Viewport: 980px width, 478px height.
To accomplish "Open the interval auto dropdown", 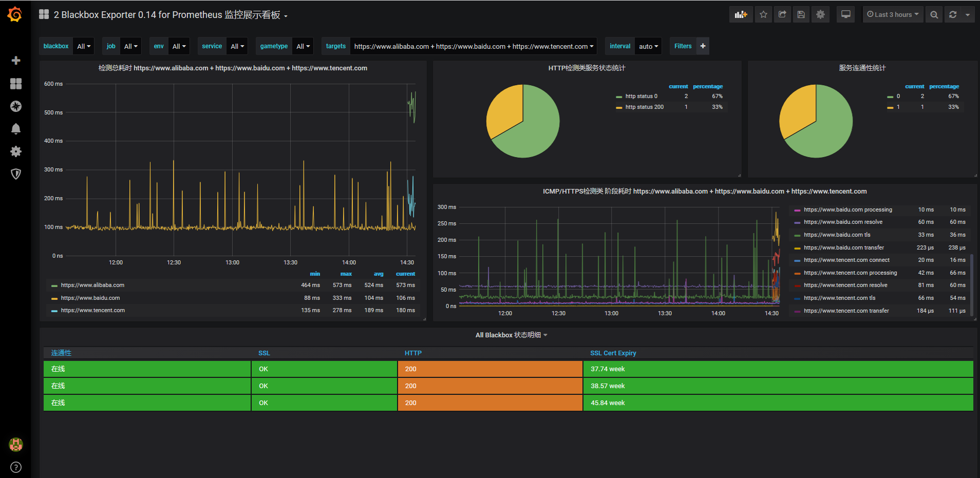I will (648, 46).
